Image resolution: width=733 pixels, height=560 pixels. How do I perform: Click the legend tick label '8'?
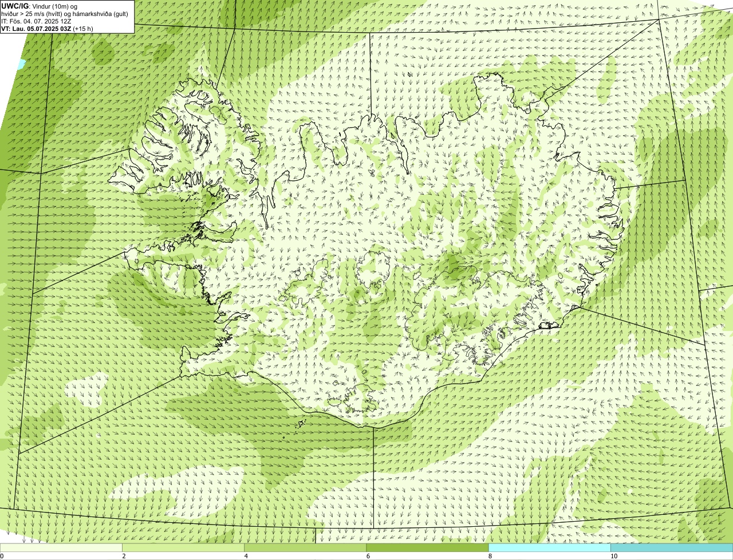tap(490, 556)
